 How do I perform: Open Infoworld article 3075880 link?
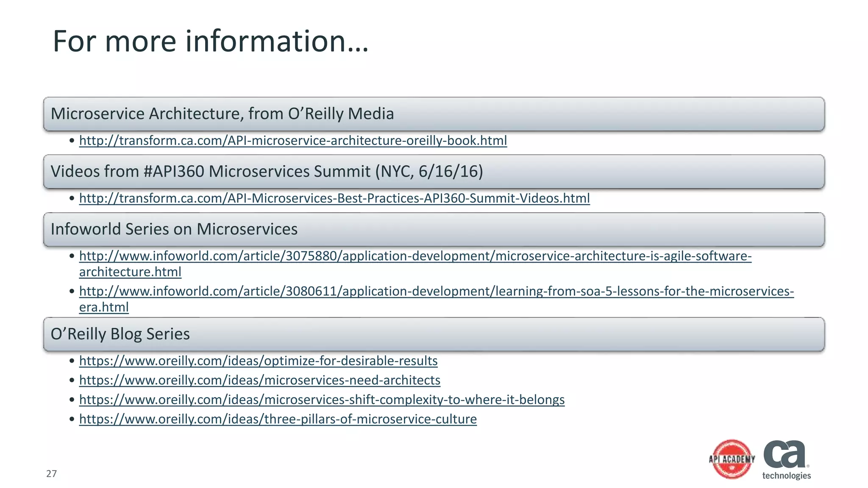pos(415,263)
